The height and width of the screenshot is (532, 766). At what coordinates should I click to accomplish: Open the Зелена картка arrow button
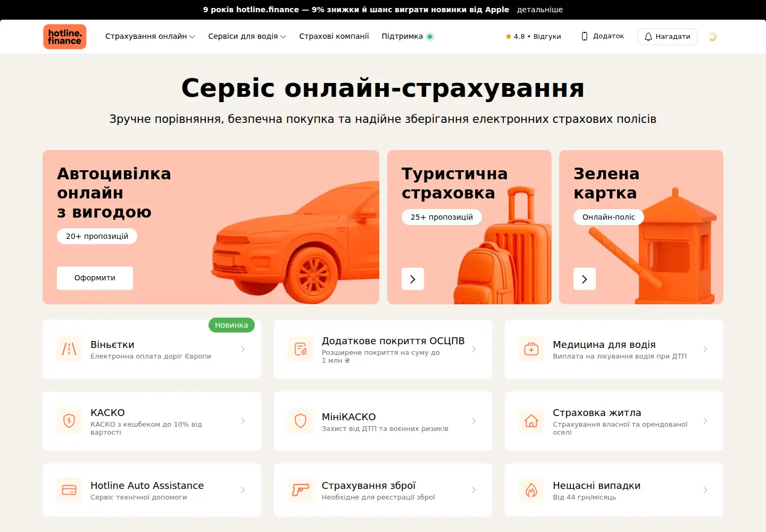pyautogui.click(x=585, y=279)
